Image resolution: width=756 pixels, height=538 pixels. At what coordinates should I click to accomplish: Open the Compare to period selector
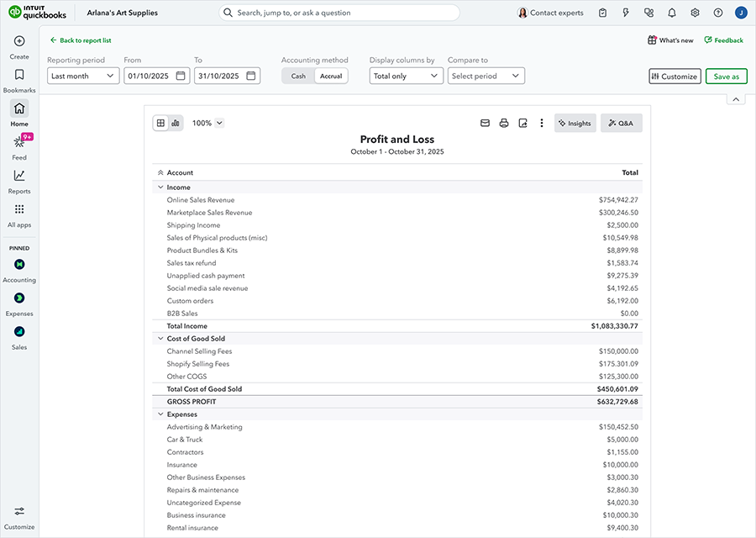(487, 76)
